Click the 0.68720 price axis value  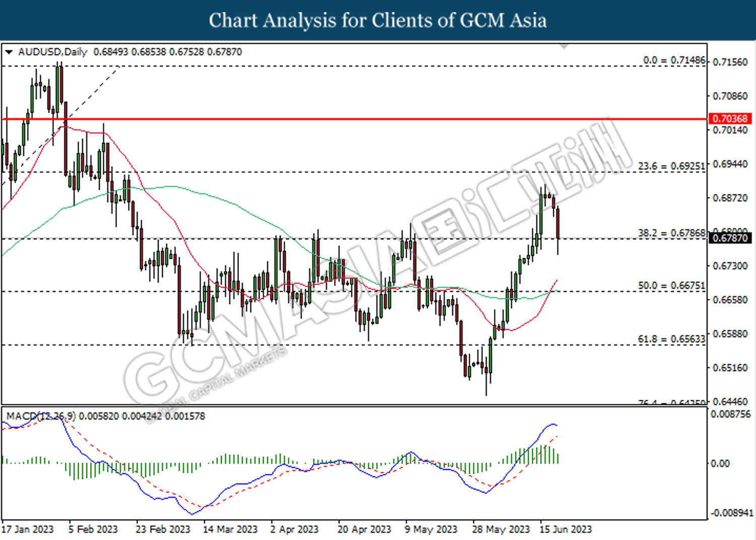730,198
